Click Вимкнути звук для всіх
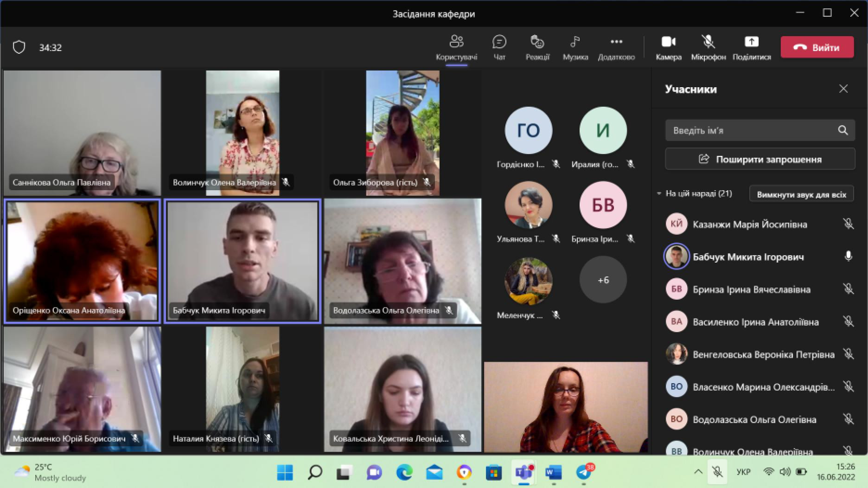This screenshot has width=868, height=488. click(801, 194)
